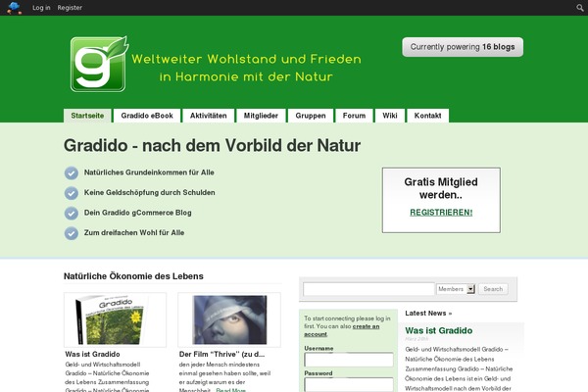This screenshot has height=392, width=588.
Task: Click checkmark icon beside Keine Geldschöpfung durch Schulden
Action: pyautogui.click(x=72, y=193)
